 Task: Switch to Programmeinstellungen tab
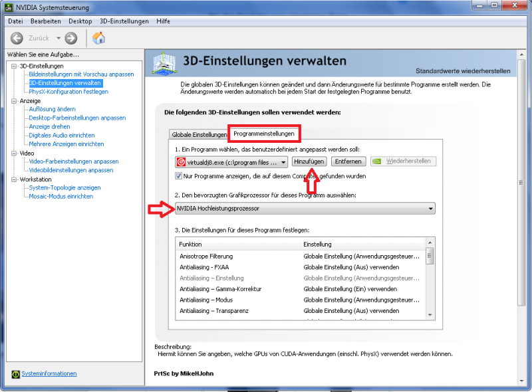coord(264,134)
